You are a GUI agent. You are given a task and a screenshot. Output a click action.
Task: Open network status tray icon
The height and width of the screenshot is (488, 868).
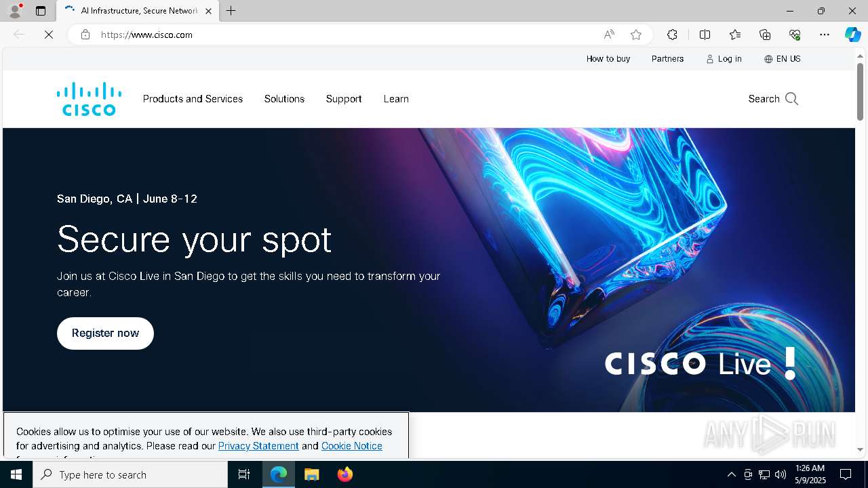click(764, 474)
